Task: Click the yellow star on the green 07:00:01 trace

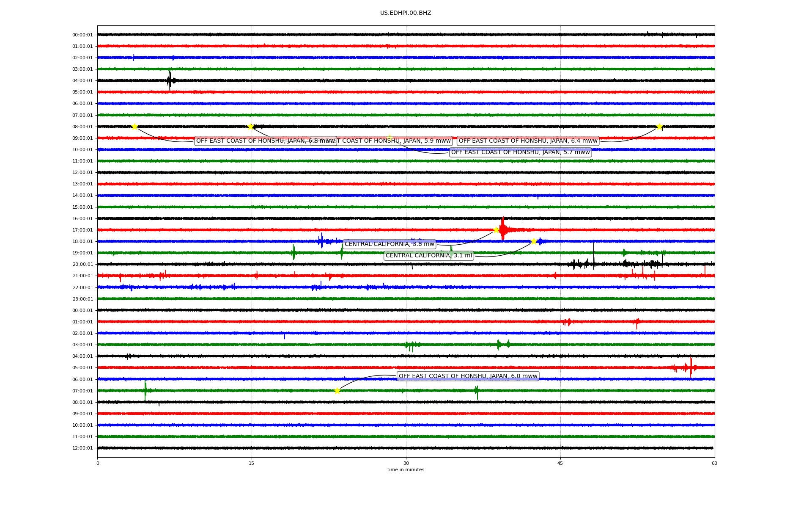Action: 337,391
